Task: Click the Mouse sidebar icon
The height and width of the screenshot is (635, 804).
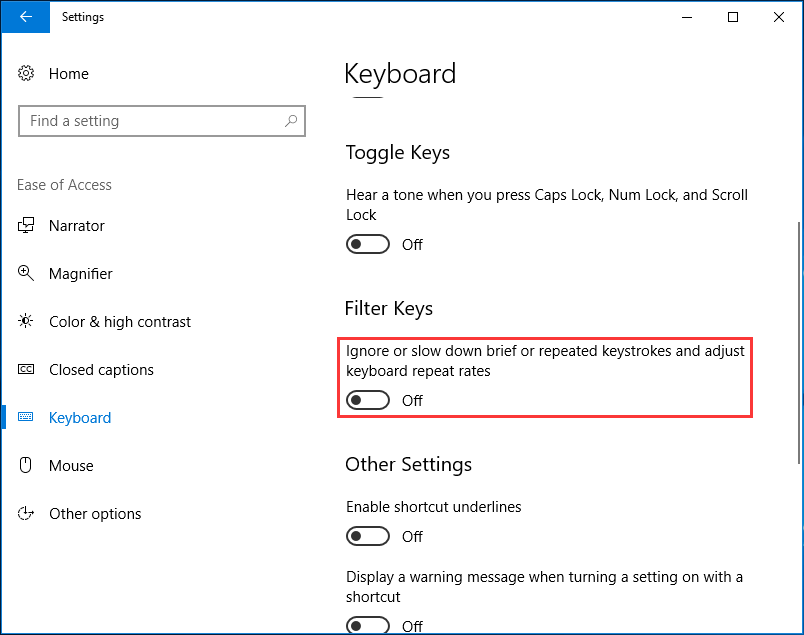Action: 27,466
